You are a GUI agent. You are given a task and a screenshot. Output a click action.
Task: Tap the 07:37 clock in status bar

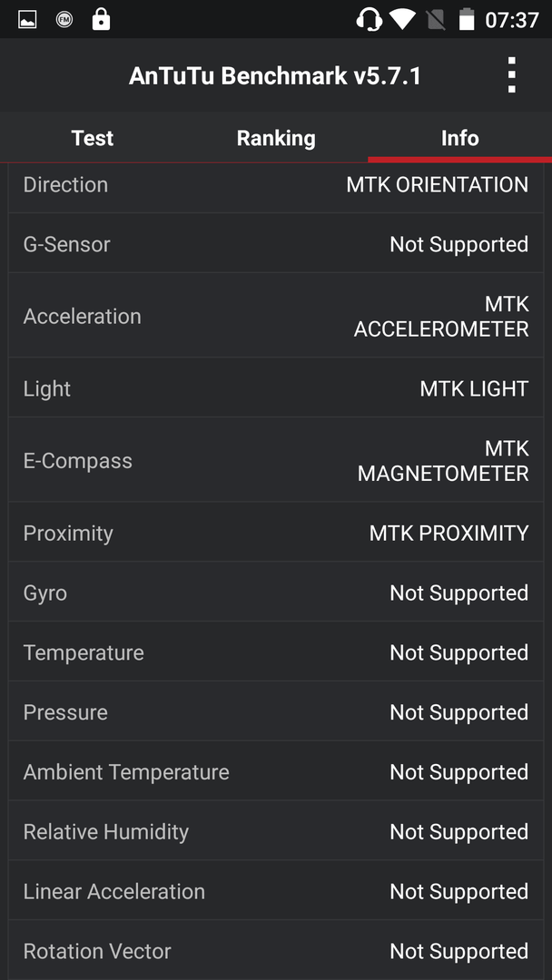click(512, 20)
